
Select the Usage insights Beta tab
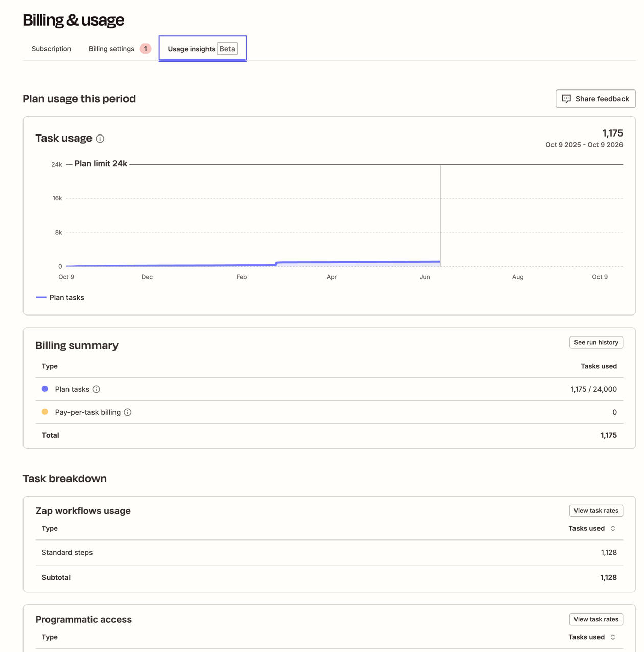(202, 49)
